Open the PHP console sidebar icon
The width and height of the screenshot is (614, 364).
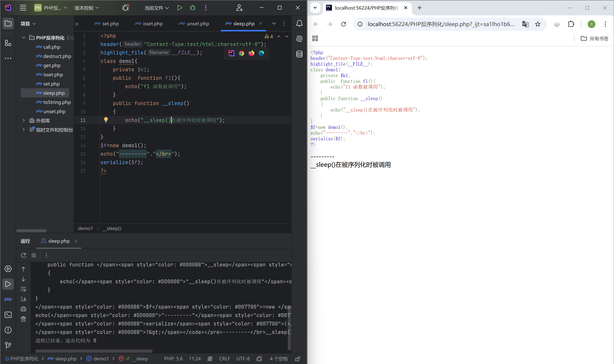point(8,299)
